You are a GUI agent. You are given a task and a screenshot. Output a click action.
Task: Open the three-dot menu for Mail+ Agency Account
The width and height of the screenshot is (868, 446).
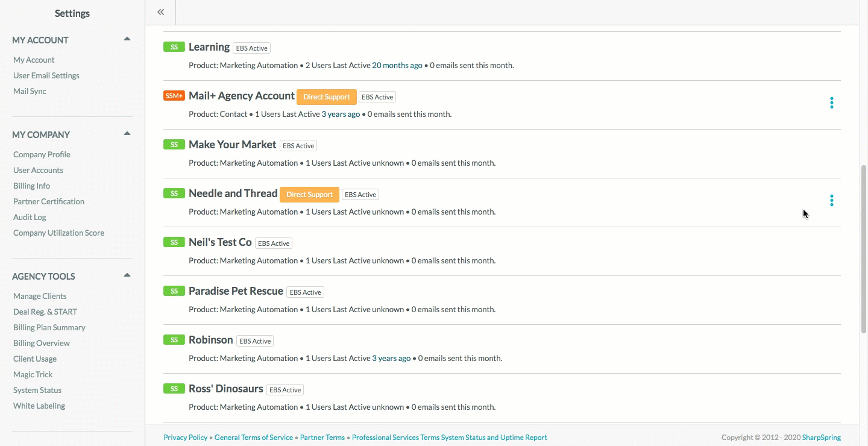tap(831, 103)
